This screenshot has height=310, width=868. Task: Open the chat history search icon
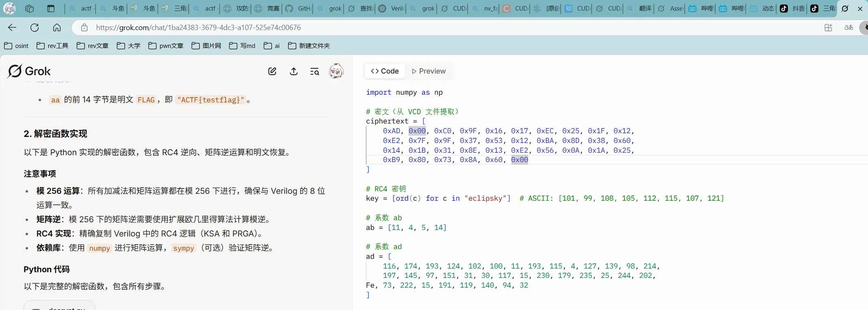click(315, 72)
